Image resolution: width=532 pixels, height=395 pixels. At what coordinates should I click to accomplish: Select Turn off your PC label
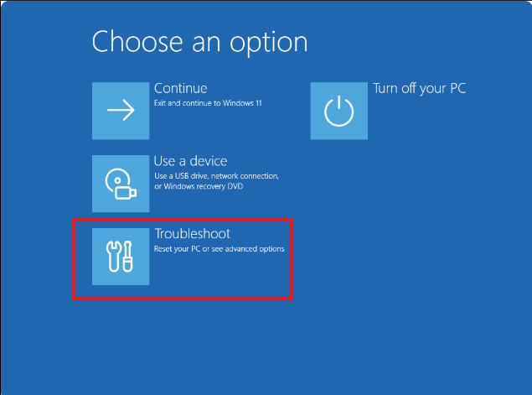point(420,89)
